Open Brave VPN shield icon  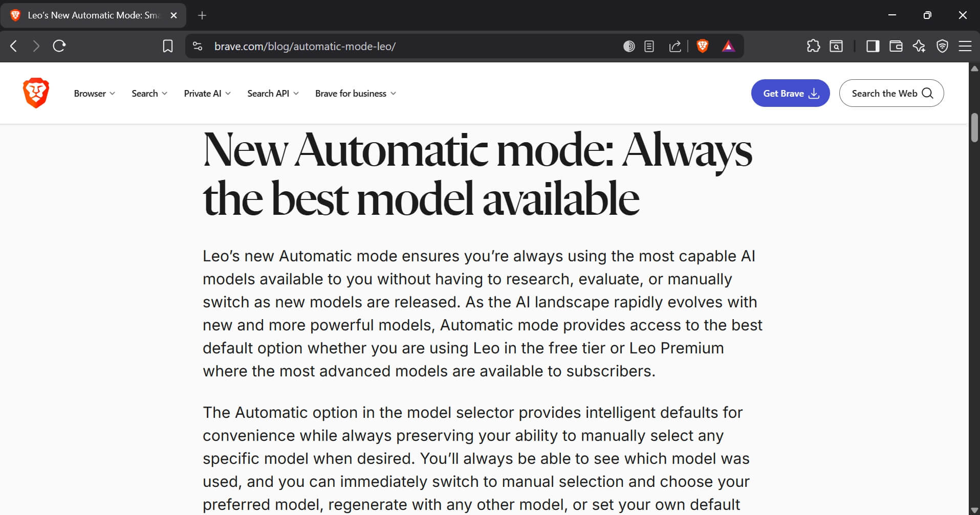click(942, 46)
